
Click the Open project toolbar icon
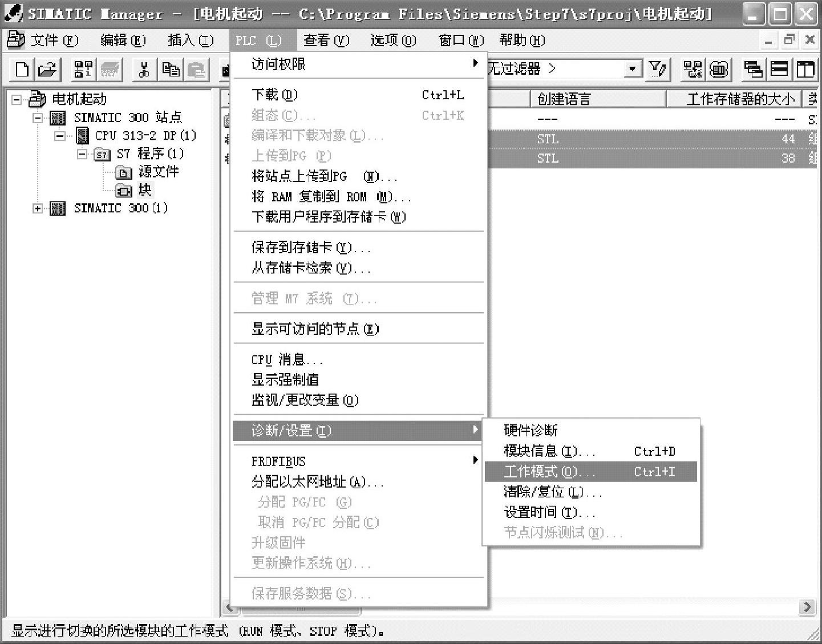point(48,70)
